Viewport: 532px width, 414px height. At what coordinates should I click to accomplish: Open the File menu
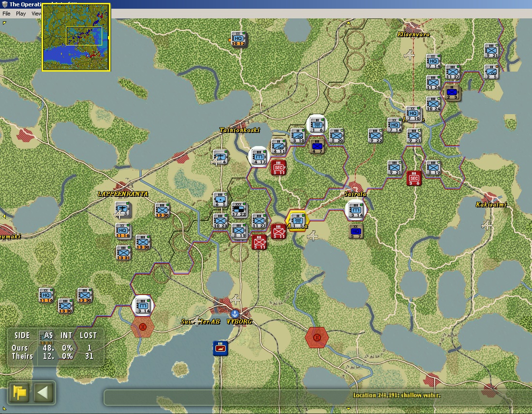pyautogui.click(x=6, y=14)
